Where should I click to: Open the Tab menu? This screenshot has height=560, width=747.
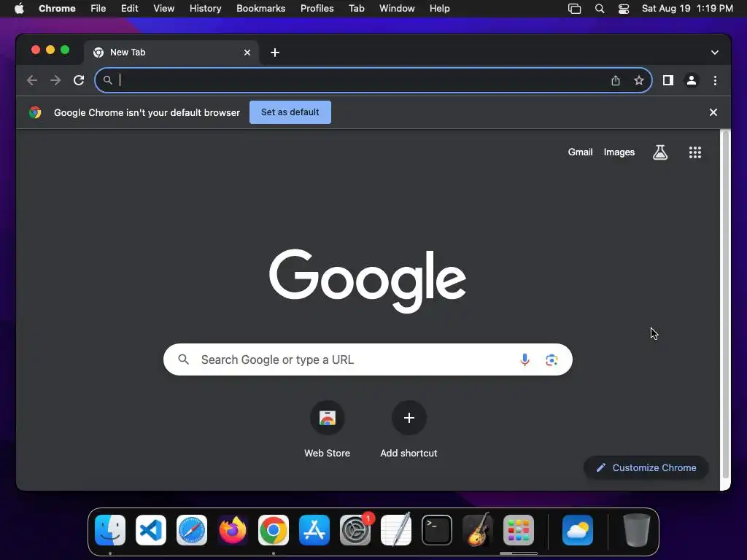point(356,9)
